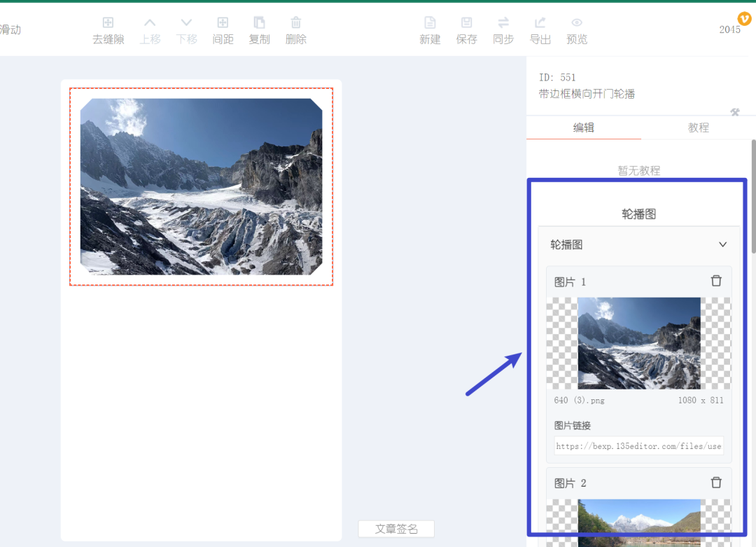
Task: Move block up with 上移
Action: click(x=150, y=31)
